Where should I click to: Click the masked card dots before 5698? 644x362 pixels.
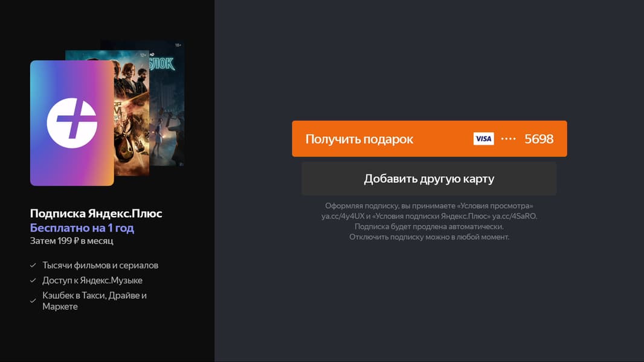tap(509, 139)
